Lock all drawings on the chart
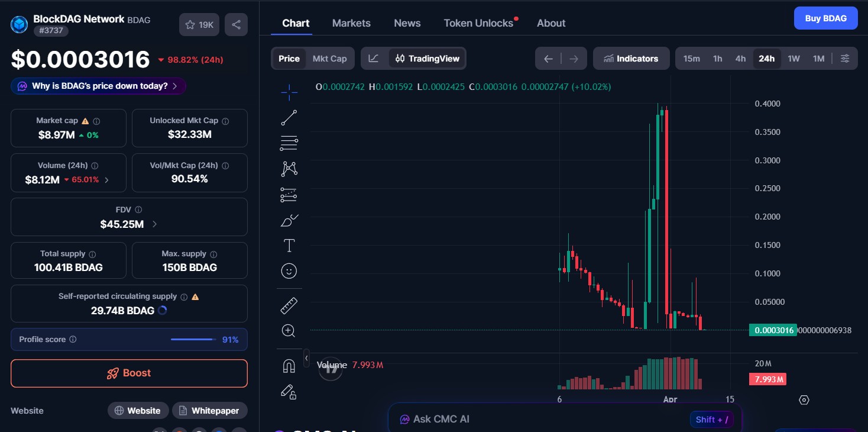Screen dimensions: 868x432 pyautogui.click(x=289, y=392)
